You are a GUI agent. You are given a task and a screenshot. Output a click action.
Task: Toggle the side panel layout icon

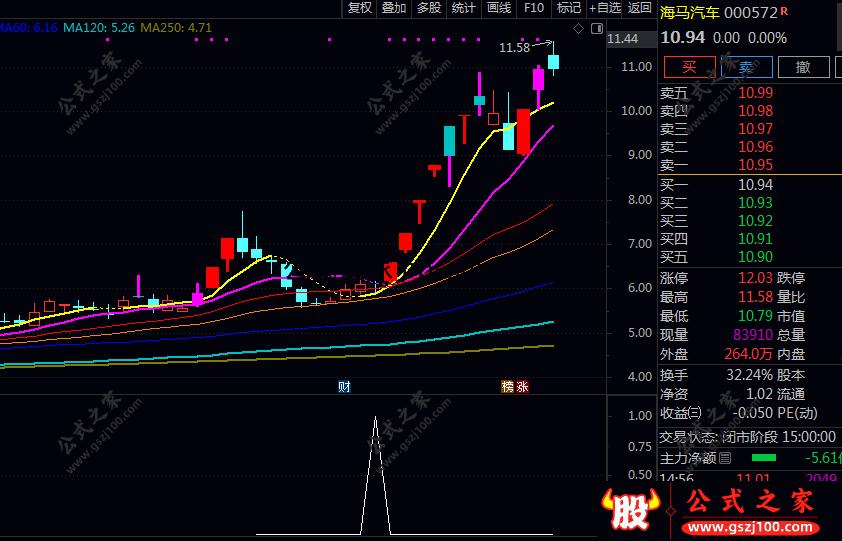pyautogui.click(x=597, y=28)
